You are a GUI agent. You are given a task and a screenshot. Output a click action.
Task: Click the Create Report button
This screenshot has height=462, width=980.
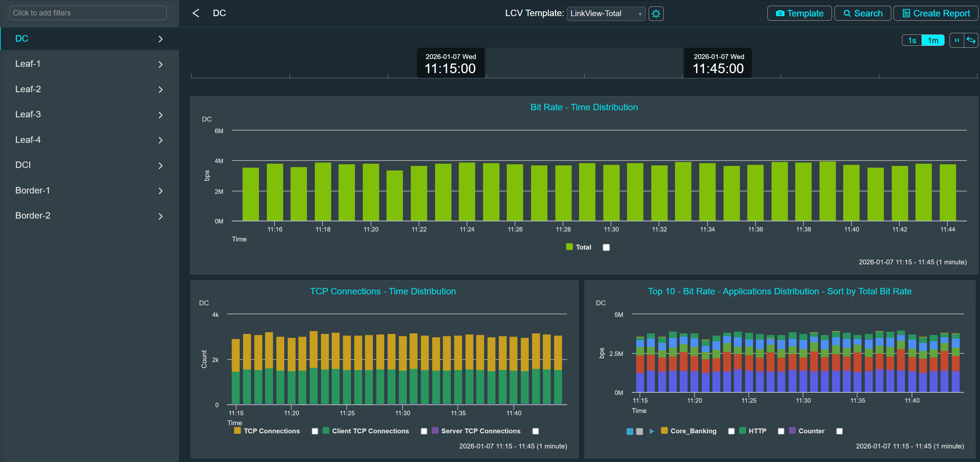click(935, 13)
